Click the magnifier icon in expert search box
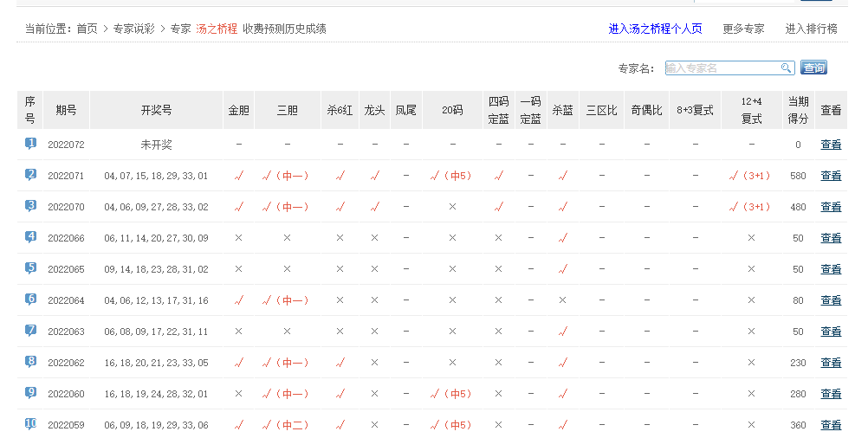This screenshot has height=438, width=868. [787, 68]
